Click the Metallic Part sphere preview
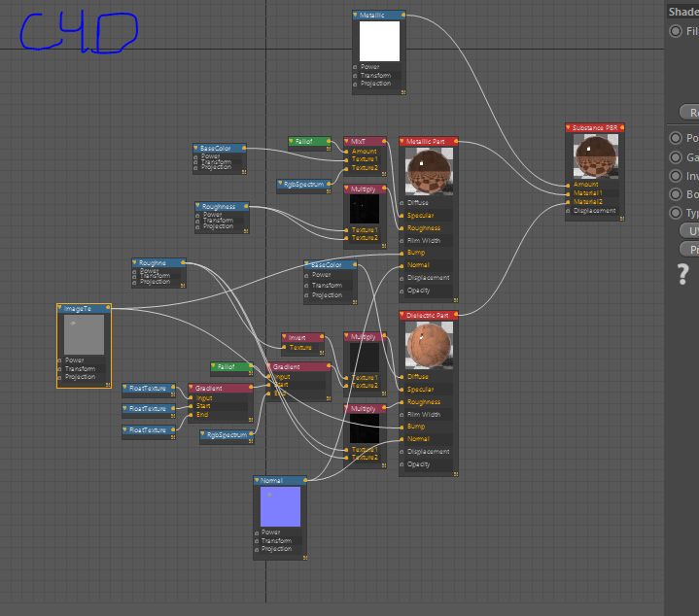The width and height of the screenshot is (699, 616). pyautogui.click(x=429, y=171)
